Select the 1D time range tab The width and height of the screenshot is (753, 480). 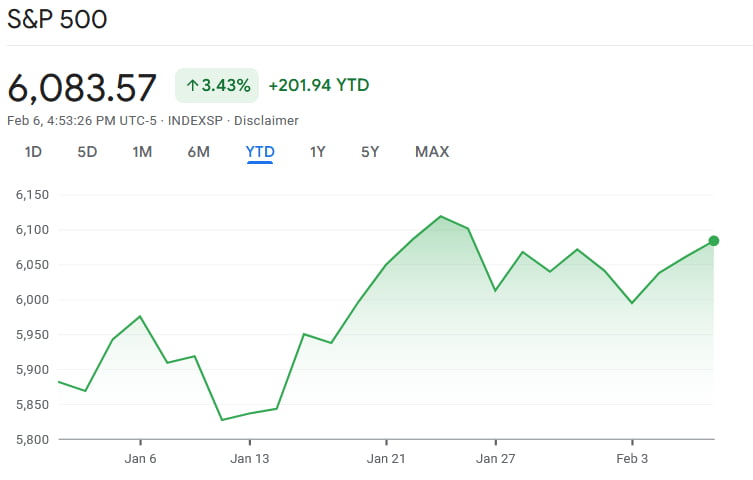(33, 152)
